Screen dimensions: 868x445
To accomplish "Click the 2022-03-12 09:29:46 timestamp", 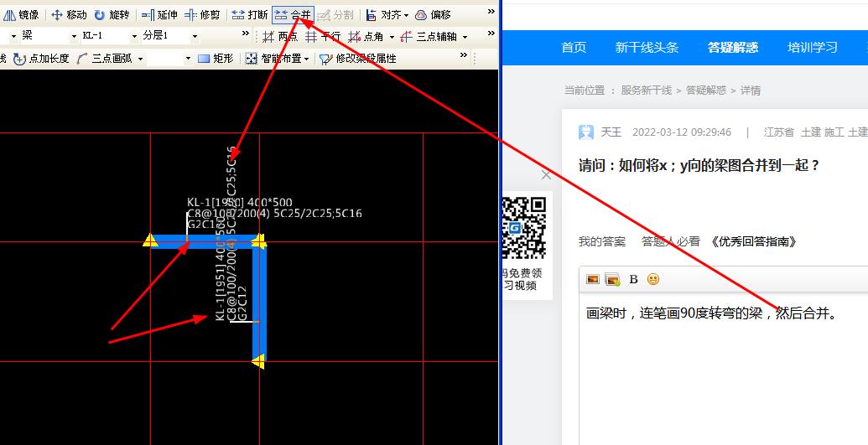I will pyautogui.click(x=682, y=132).
